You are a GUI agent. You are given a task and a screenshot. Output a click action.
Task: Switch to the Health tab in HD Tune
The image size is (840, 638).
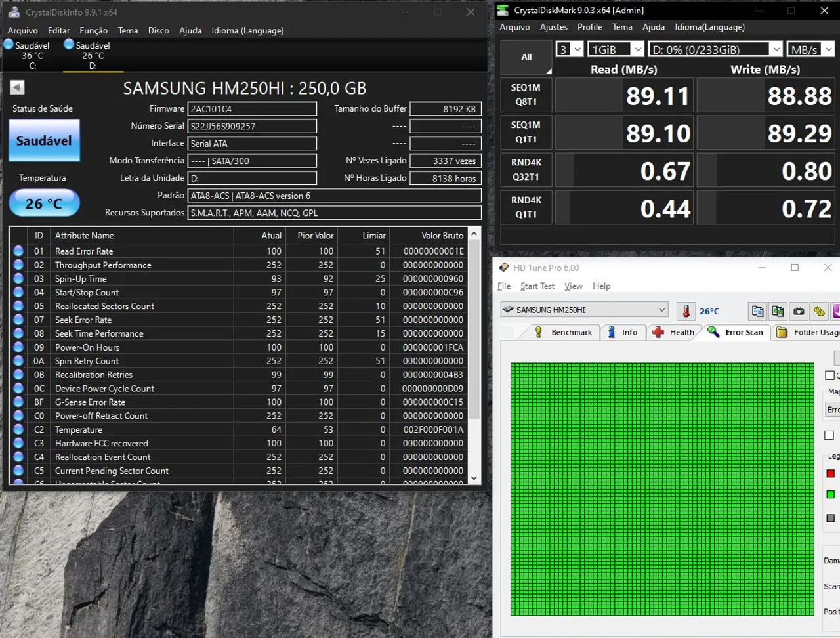click(674, 332)
